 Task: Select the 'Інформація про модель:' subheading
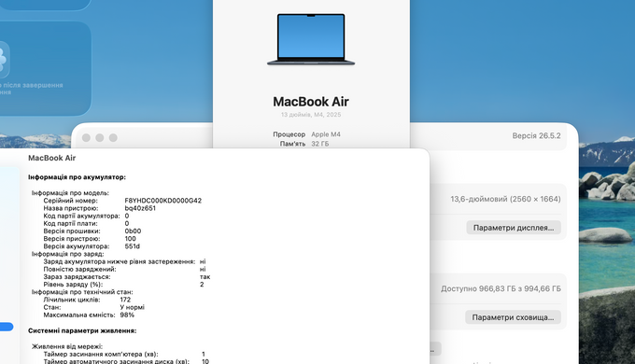pyautogui.click(x=70, y=192)
